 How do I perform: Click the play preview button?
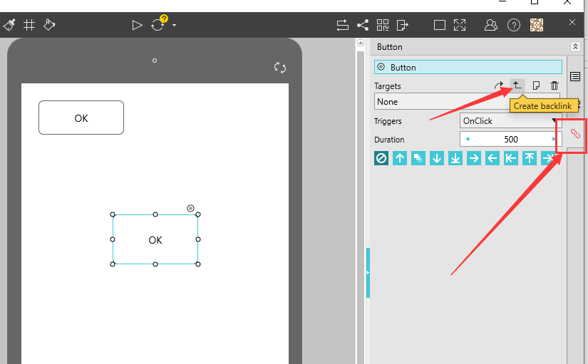coord(137,25)
